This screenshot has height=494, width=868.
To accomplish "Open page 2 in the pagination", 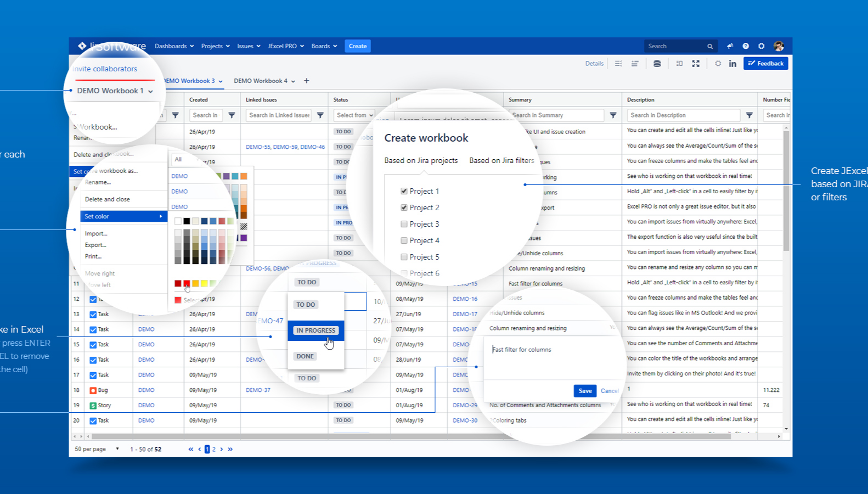I will [x=214, y=449].
